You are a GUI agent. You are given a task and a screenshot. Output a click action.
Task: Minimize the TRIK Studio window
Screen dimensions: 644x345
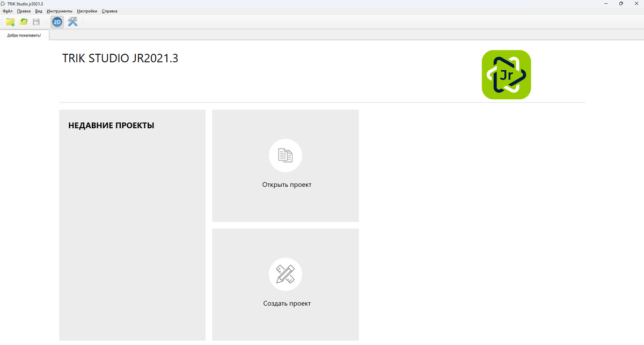pos(606,4)
